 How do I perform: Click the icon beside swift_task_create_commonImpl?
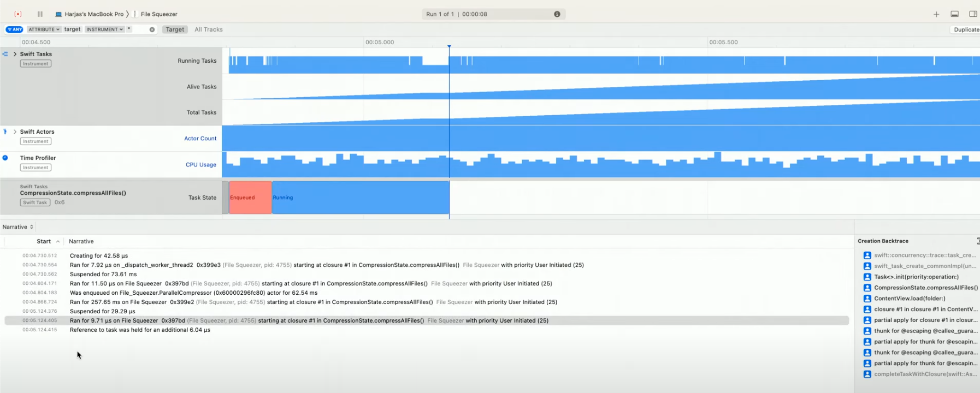pyautogui.click(x=867, y=266)
